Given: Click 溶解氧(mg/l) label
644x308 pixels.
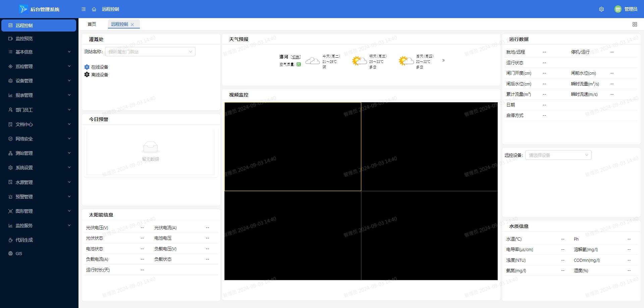Looking at the screenshot, I should (586, 249).
